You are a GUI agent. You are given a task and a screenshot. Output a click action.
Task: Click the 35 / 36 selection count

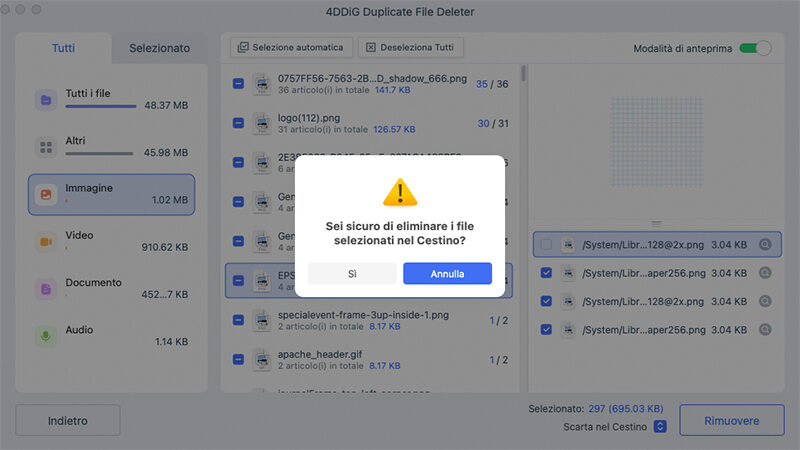click(x=492, y=84)
